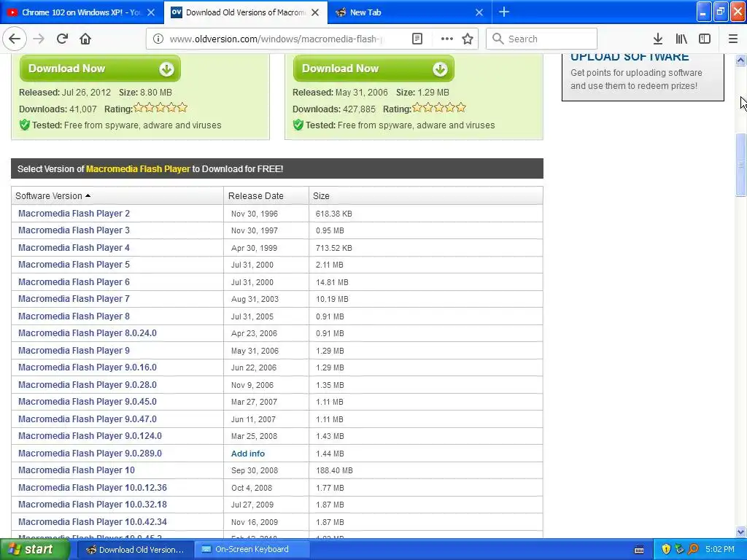Viewport: 747px width, 560px height.
Task: Open a new tab with plus button
Action: 503,12
